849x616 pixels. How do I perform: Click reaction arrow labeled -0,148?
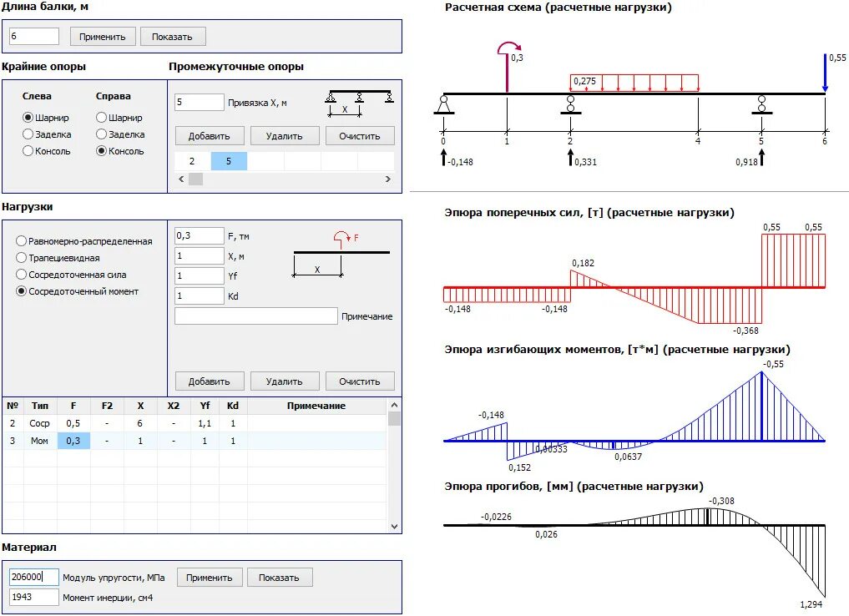coord(443,158)
